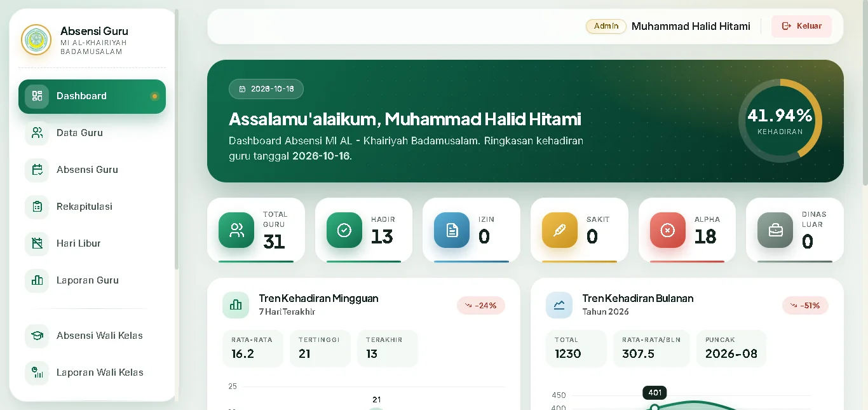Click the -51% monthly trend badge
This screenshot has height=410, width=868.
(805, 305)
